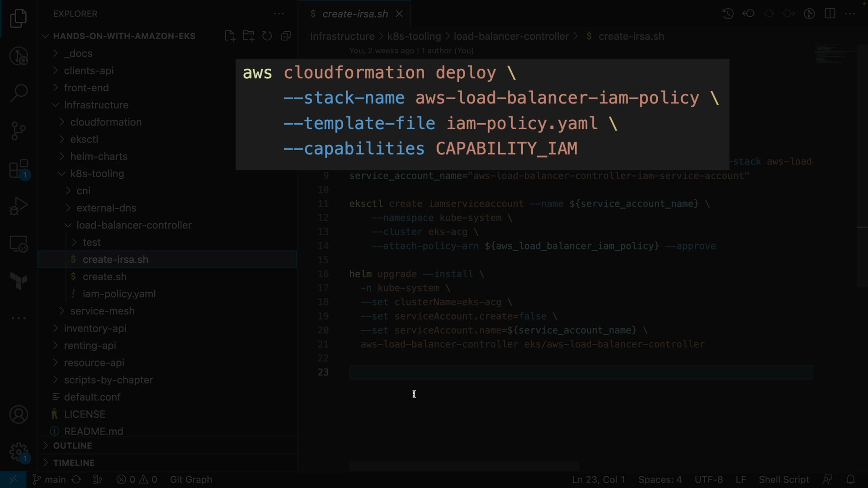Open the Source Control view
Image resolution: width=868 pixels, height=488 pixels.
19,131
